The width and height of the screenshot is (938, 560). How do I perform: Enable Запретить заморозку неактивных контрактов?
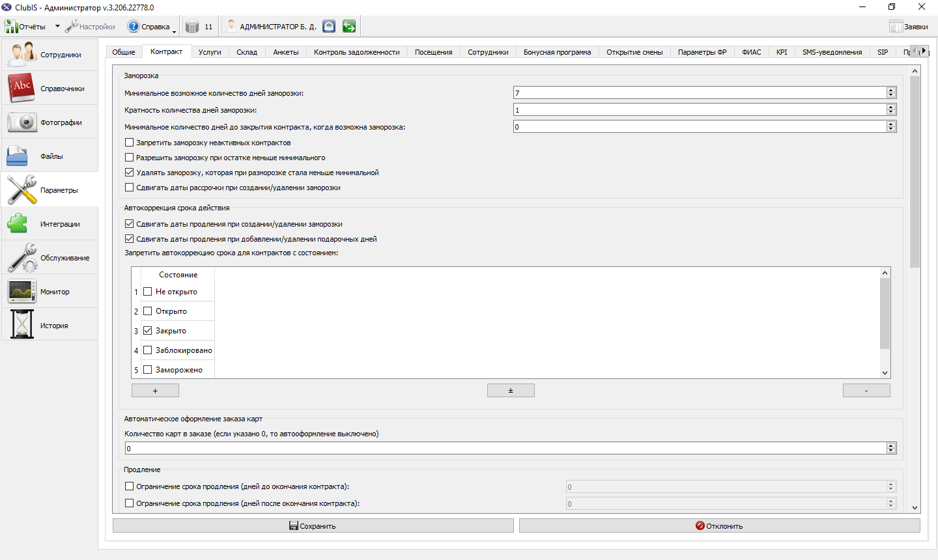129,142
